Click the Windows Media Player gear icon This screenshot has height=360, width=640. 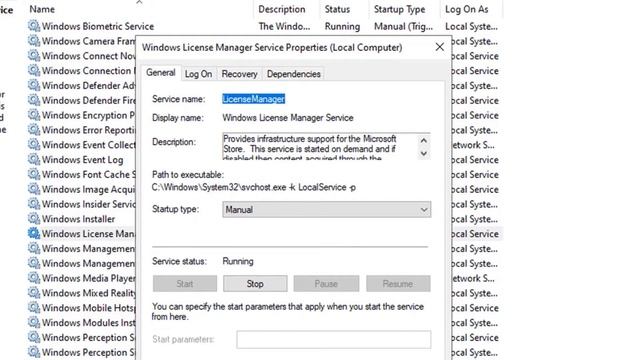tap(34, 278)
